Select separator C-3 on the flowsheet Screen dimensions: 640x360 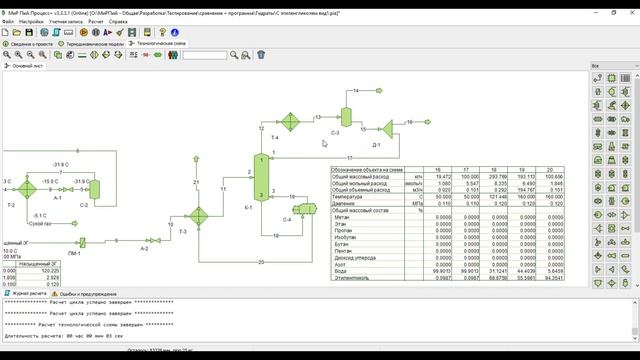click(346, 117)
